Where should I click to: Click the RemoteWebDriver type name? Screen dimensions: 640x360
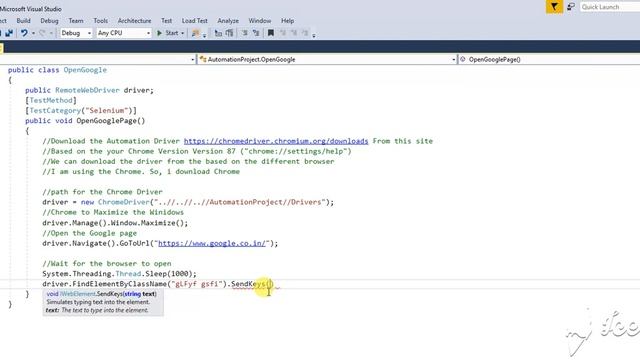[87, 90]
